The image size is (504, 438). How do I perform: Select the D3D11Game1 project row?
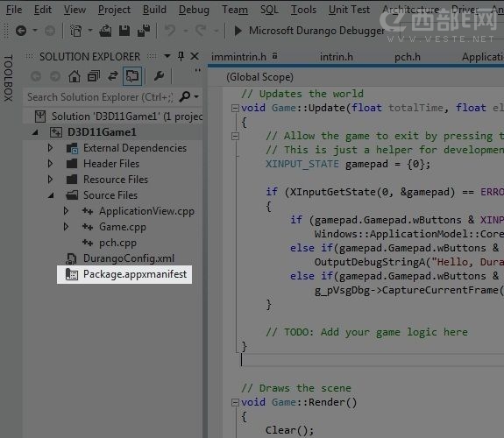(x=113, y=132)
